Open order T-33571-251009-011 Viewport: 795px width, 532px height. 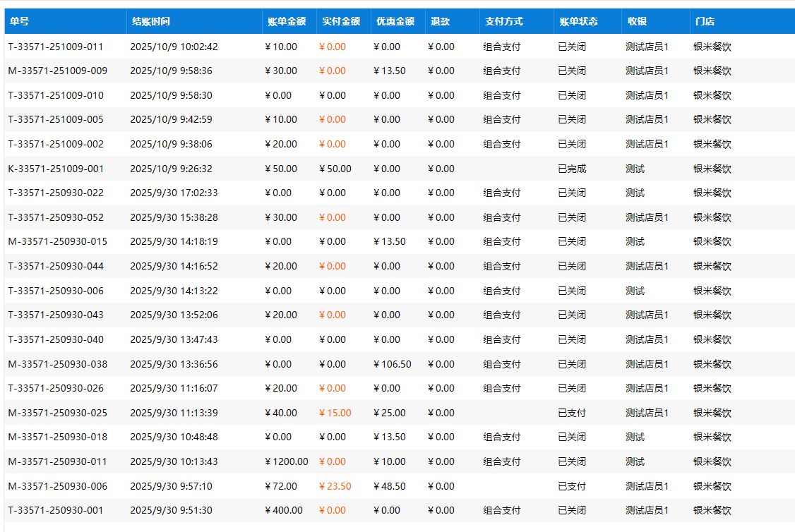pos(56,47)
